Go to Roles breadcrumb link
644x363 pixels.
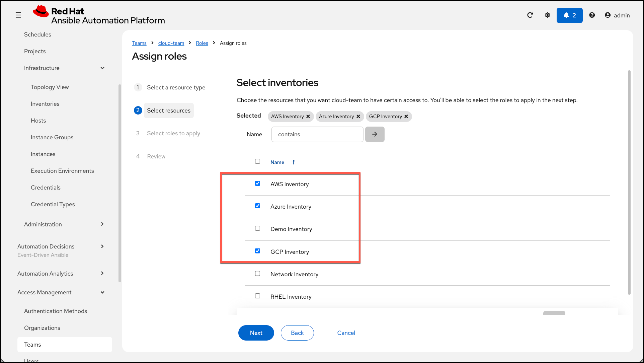pos(202,43)
